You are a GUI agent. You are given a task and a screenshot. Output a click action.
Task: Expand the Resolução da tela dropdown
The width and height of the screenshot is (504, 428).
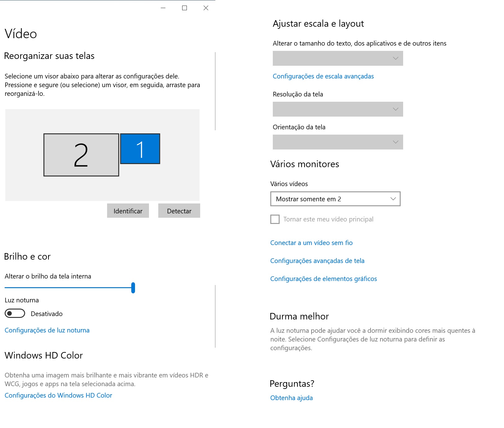click(338, 109)
